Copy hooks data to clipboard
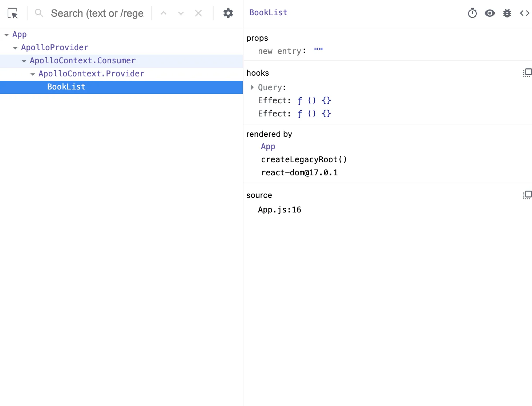 (527, 73)
